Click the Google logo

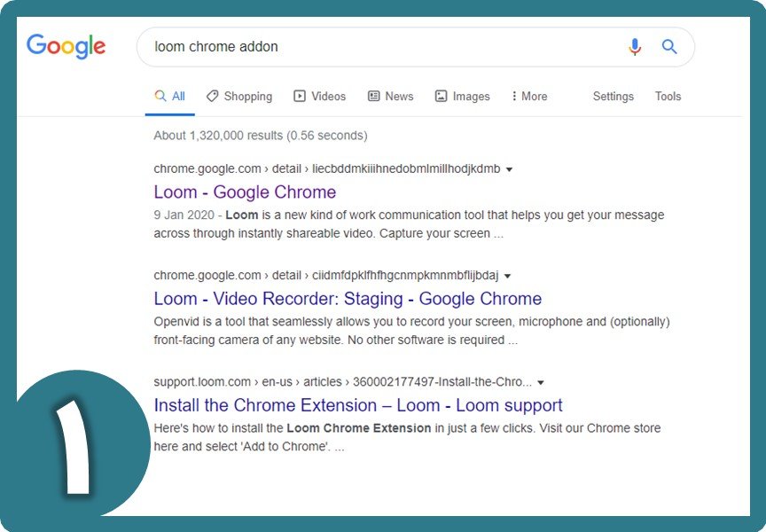click(66, 46)
